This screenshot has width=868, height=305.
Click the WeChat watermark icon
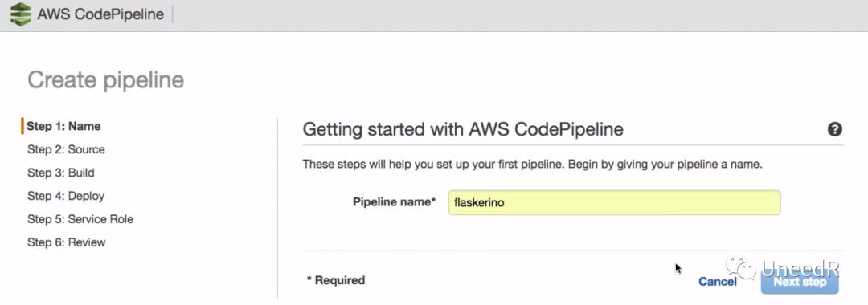742,267
